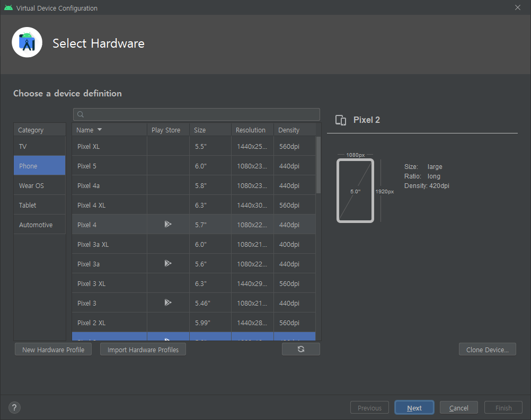Click the Previous button
Viewport: 531px width, 420px height.
click(369, 408)
